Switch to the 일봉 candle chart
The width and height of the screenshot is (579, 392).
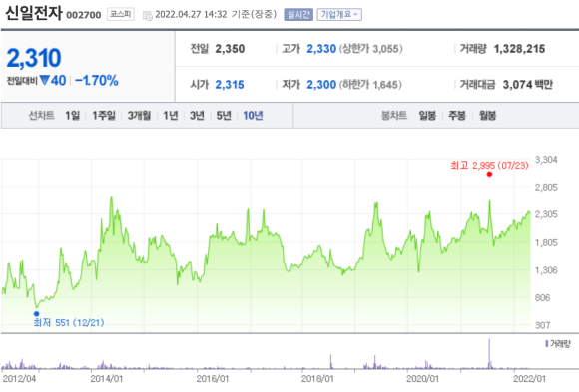(x=427, y=116)
